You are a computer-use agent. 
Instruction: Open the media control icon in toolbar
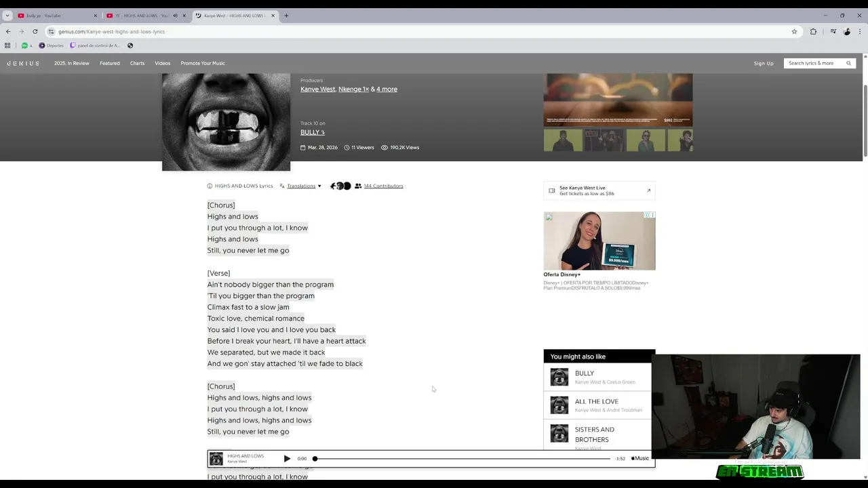click(x=833, y=31)
